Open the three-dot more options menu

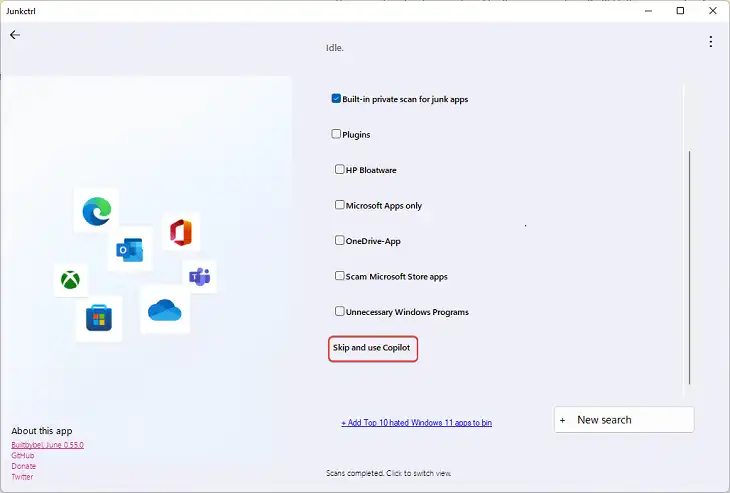(710, 41)
